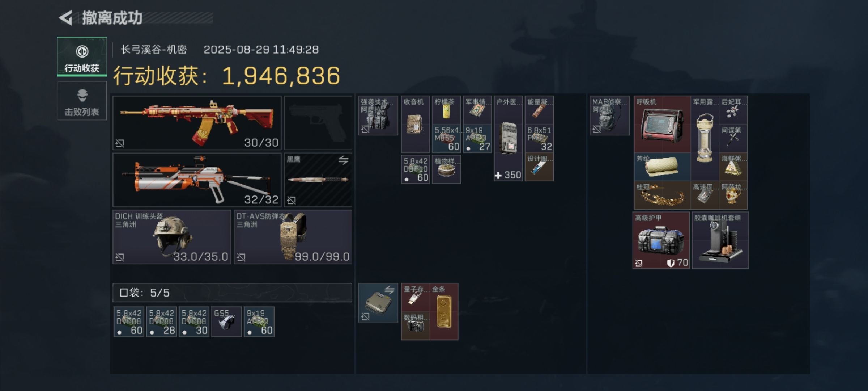Viewport: 868px width, 391px height.
Task: Select the 数码相机 camera item
Action: click(x=416, y=326)
